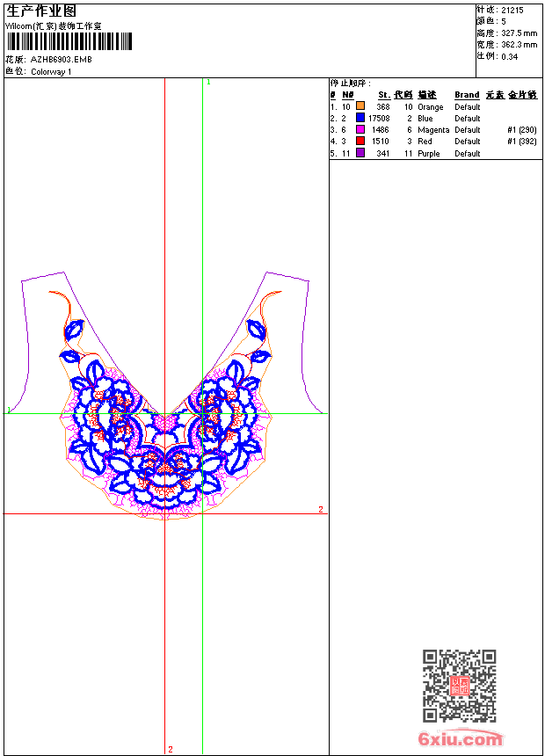Click the sequin value '#1 (290)'
This screenshot has width=545, height=756.
coord(522,130)
